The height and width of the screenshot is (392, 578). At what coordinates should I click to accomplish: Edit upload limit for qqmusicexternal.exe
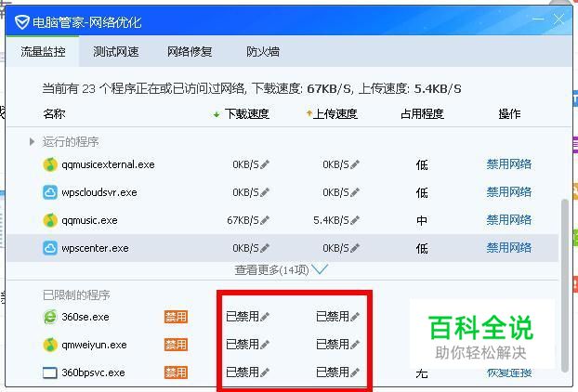coord(355,164)
